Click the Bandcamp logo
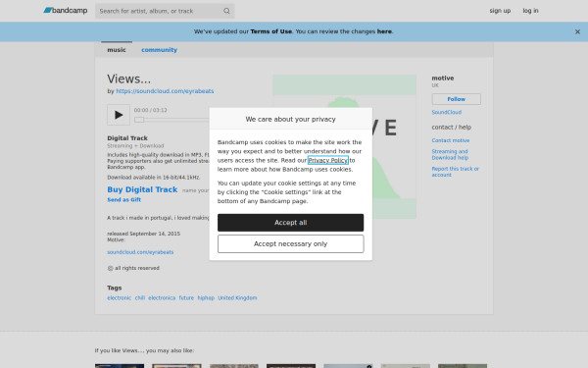The image size is (588, 368). pyautogui.click(x=66, y=11)
